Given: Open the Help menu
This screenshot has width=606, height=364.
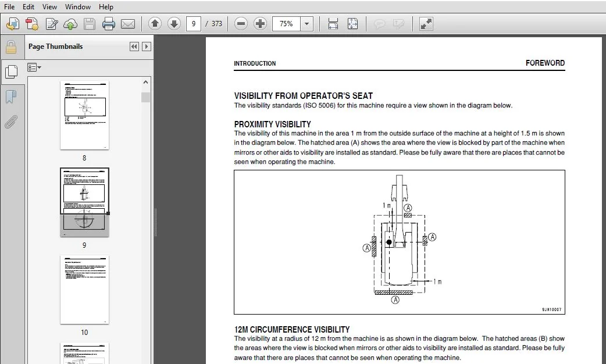Looking at the screenshot, I should [106, 6].
